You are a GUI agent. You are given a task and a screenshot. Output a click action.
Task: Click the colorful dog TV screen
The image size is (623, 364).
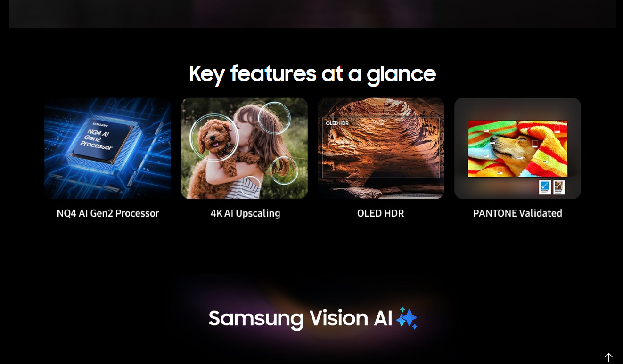[517, 148]
